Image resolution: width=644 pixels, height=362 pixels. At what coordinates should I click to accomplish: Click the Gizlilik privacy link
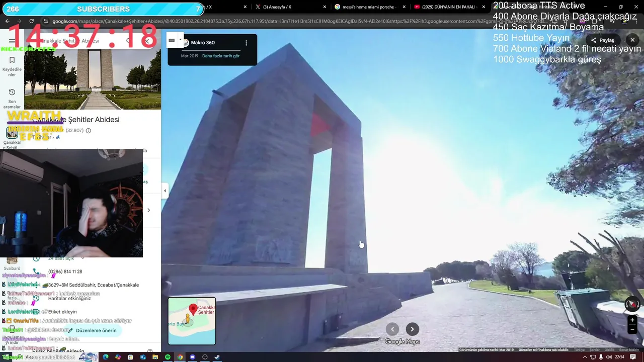coord(609,350)
